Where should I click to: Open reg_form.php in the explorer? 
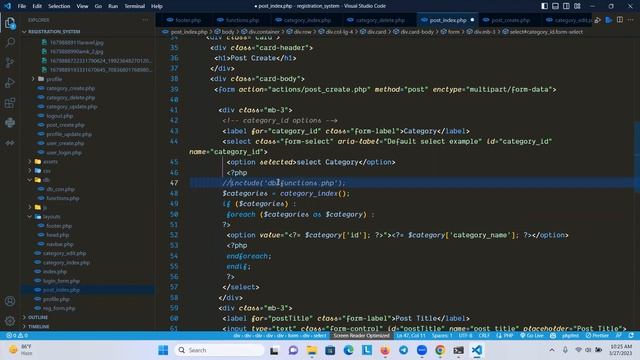[59, 308]
